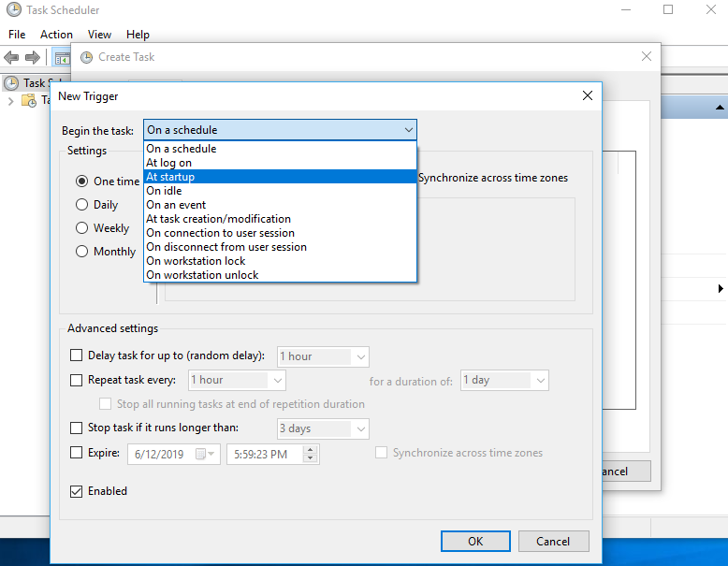Screen dimensions: 728x566
Task: Enable Delay task for up to (random delay)
Action: pos(76,356)
